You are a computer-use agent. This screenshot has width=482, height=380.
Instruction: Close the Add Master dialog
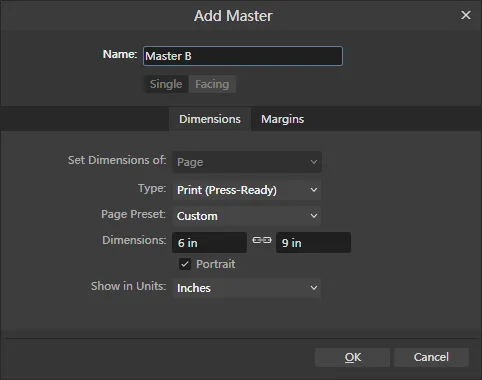coord(466,15)
